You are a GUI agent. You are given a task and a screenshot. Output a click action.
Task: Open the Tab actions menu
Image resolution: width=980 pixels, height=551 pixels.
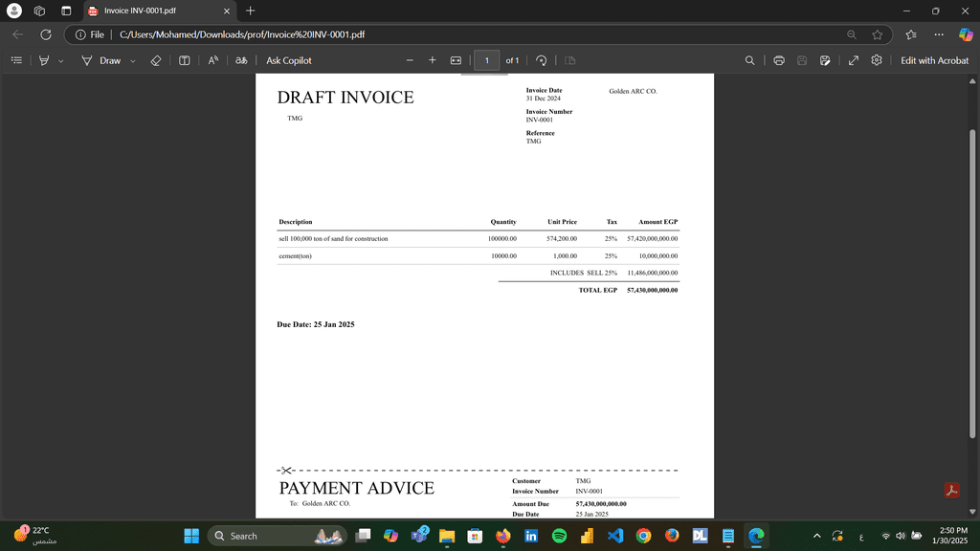pos(66,11)
